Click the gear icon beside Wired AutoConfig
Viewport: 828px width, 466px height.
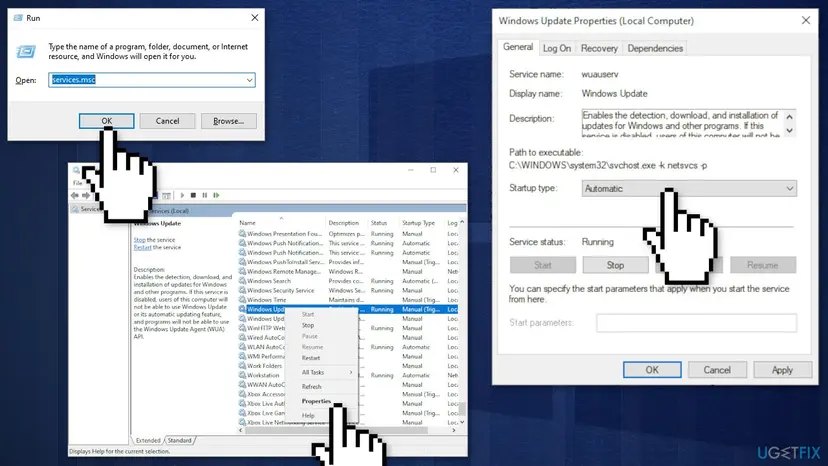[242, 338]
